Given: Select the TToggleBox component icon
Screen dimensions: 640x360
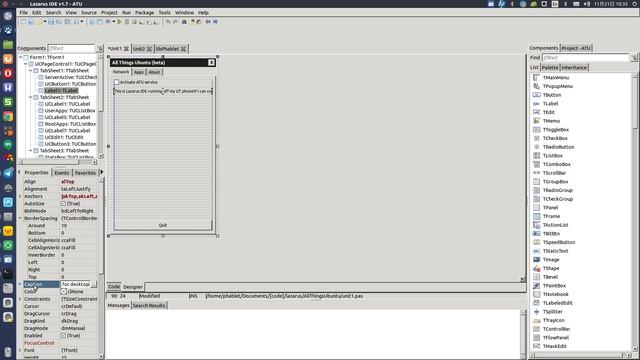Looking at the screenshot, I should pyautogui.click(x=536, y=129).
